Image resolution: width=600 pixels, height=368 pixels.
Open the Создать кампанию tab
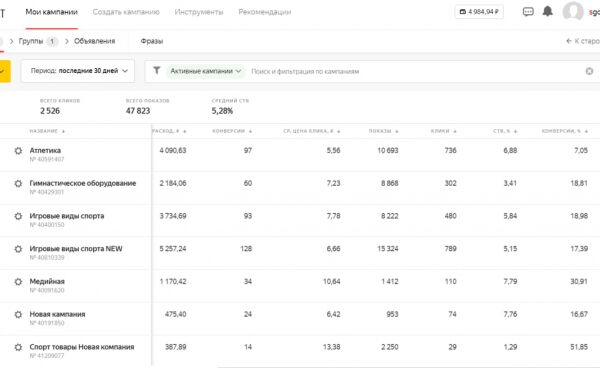(126, 12)
